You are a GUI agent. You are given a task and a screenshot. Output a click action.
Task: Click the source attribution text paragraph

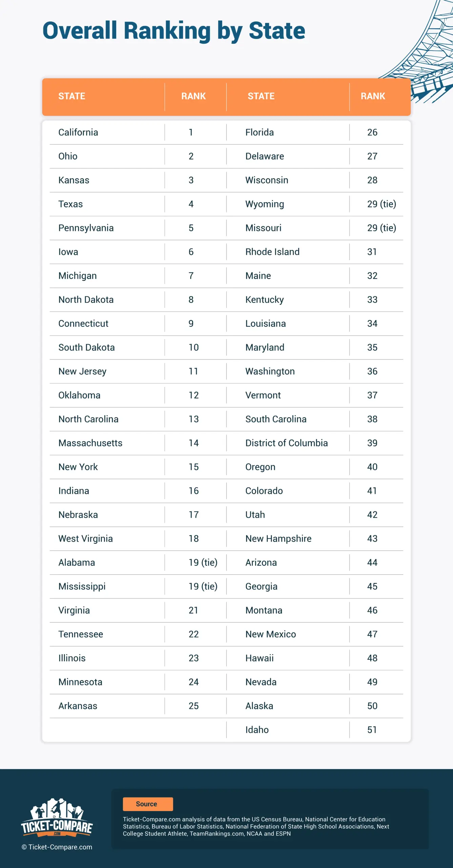(256, 826)
